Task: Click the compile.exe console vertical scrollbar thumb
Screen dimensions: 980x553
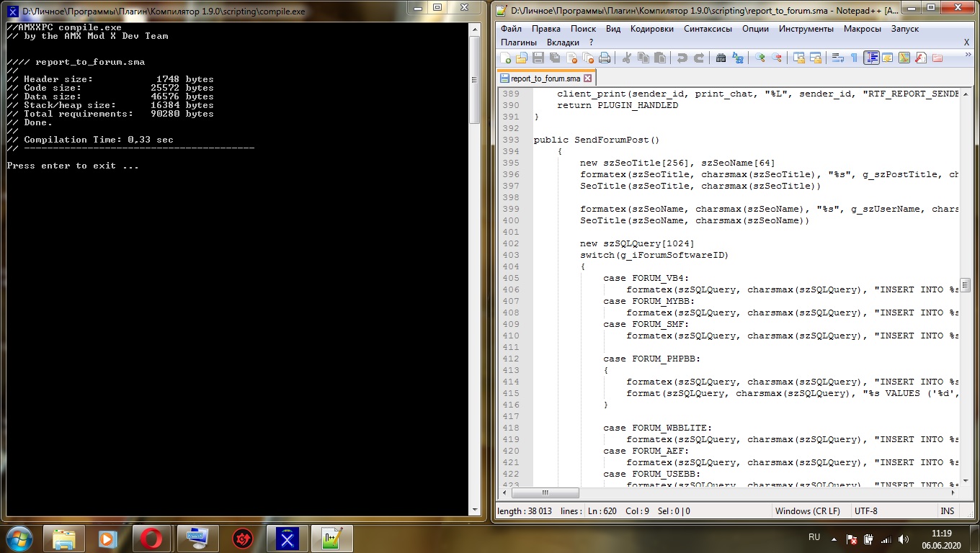Action: coord(475,79)
